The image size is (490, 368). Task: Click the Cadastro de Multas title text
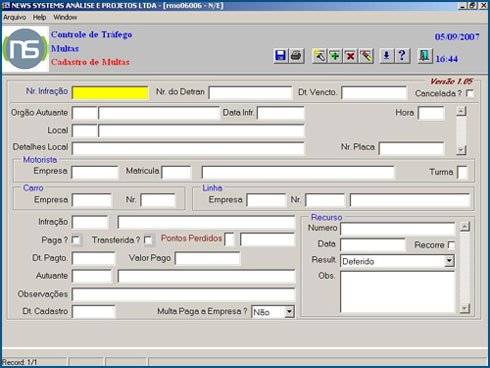point(90,62)
